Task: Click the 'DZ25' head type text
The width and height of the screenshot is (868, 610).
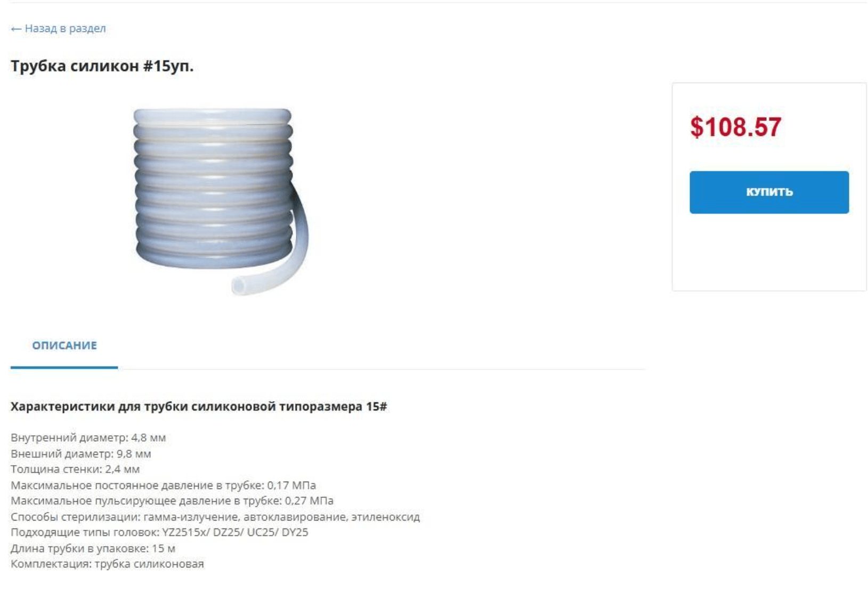Action: tap(228, 532)
